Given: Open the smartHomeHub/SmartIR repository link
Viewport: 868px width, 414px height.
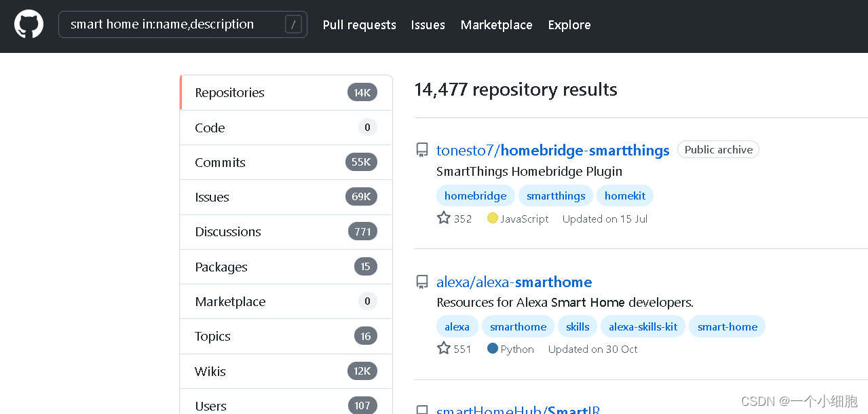Looking at the screenshot, I should tap(518, 409).
